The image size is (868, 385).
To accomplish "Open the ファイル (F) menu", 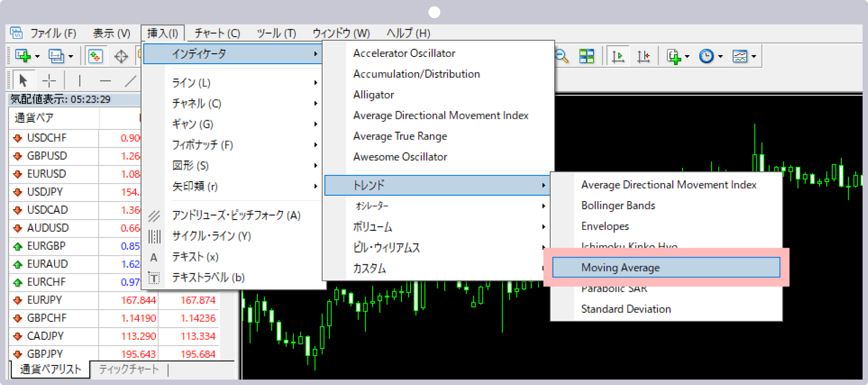I will [x=53, y=33].
